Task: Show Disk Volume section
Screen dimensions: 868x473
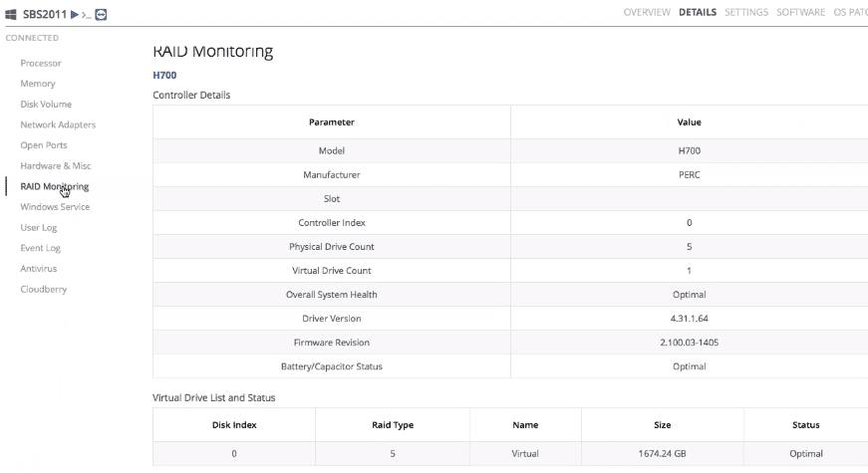Action: [x=46, y=105]
